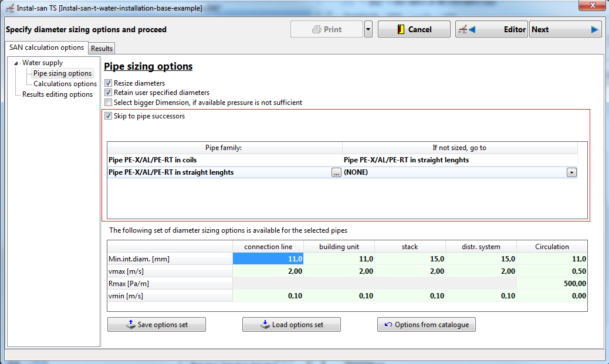609x364 pixels.
Task: Enable Select bigger Dimension checkbox
Action: pyautogui.click(x=109, y=103)
